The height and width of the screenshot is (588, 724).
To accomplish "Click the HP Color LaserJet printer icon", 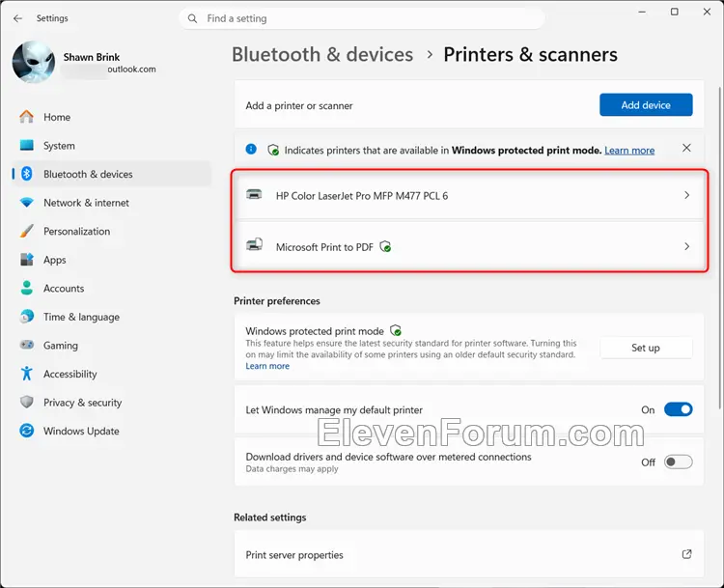I will coord(254,194).
